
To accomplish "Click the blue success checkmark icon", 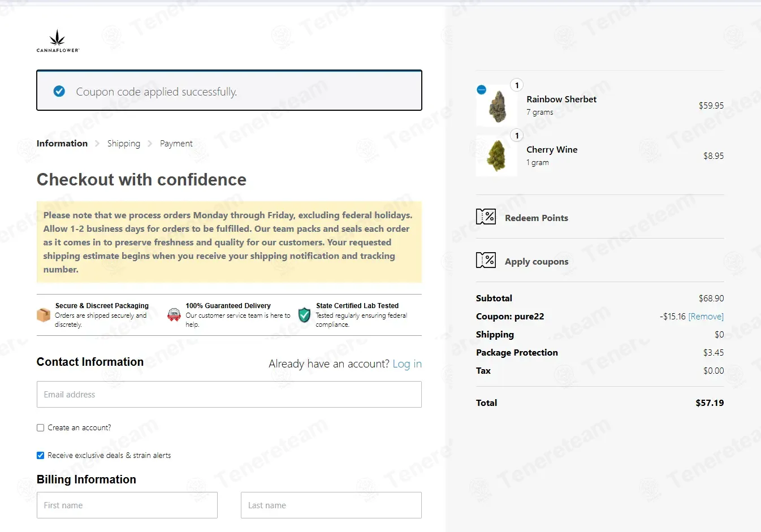I will [x=59, y=91].
